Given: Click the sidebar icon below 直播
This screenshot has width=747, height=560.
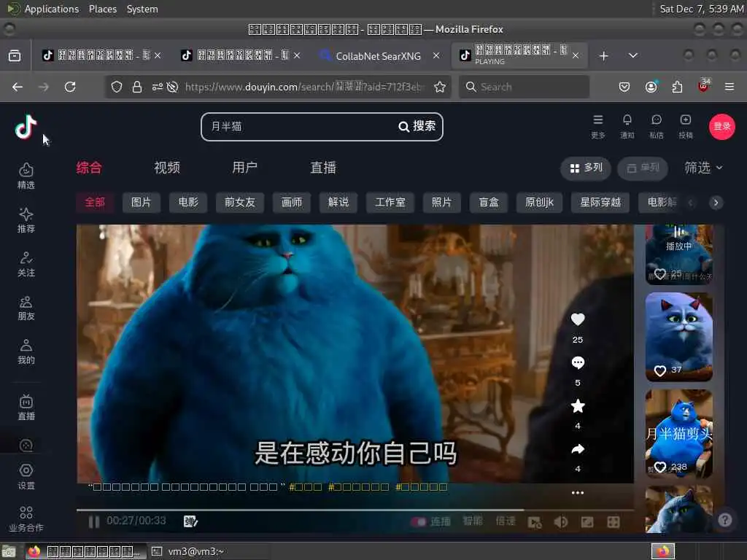Looking at the screenshot, I should pos(26,445).
